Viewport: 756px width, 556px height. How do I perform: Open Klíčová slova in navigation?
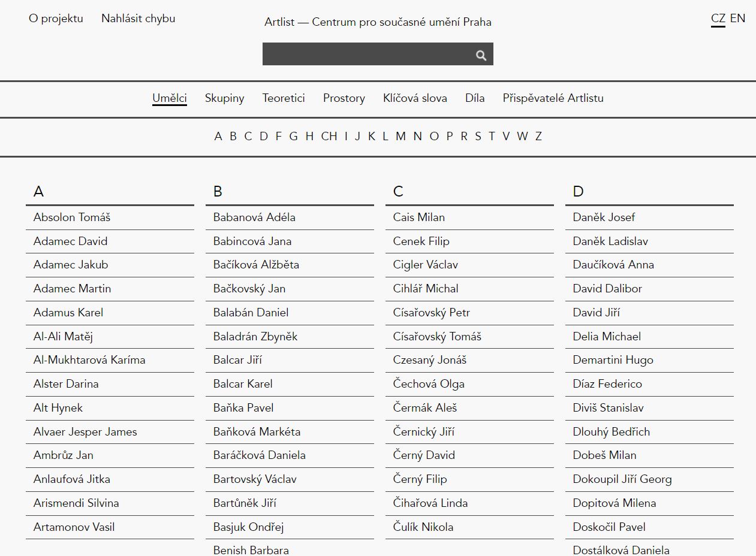(x=415, y=98)
